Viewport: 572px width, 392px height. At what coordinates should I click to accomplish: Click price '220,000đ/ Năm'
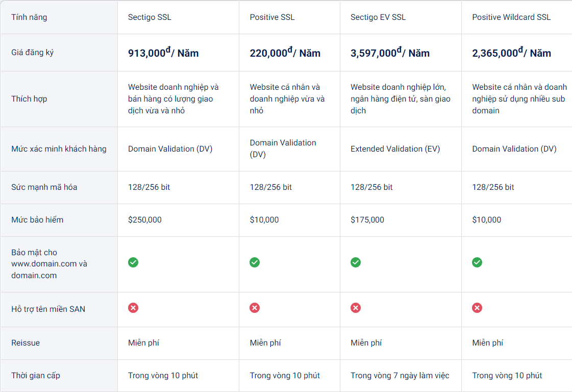pyautogui.click(x=285, y=53)
